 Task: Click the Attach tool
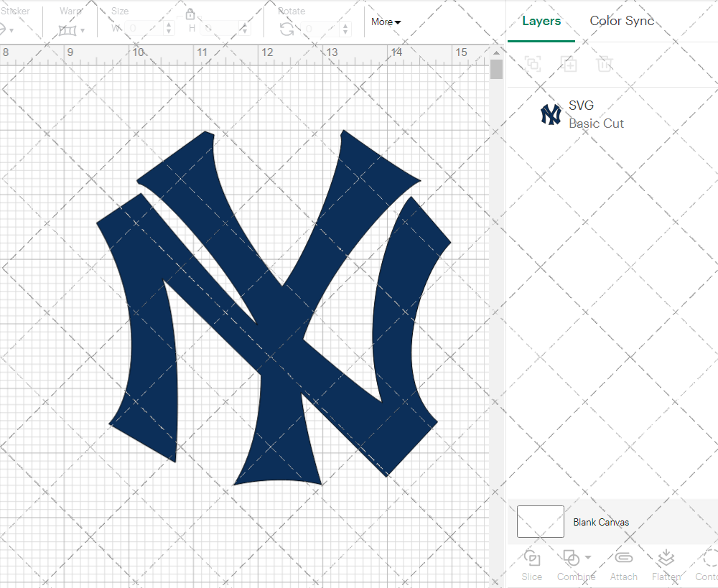[x=623, y=566]
